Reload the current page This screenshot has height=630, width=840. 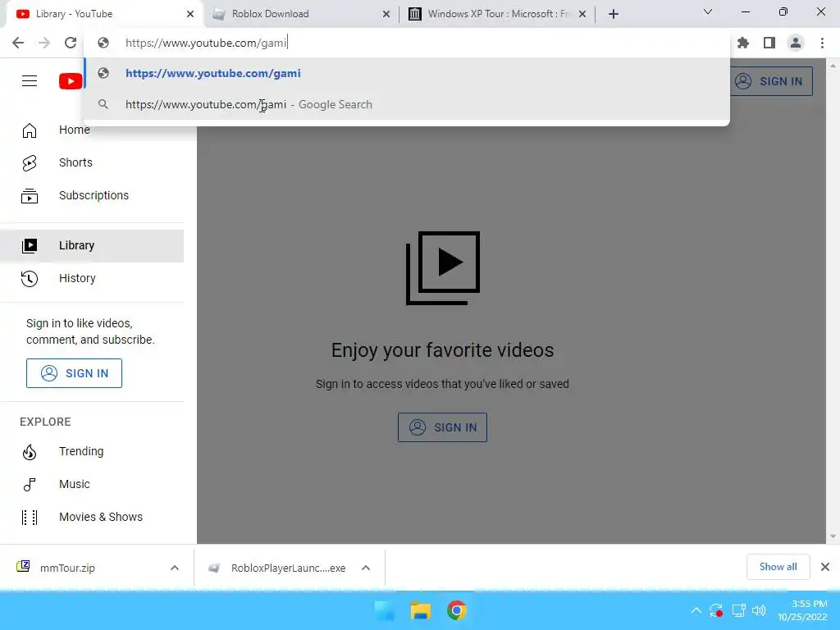(x=71, y=43)
